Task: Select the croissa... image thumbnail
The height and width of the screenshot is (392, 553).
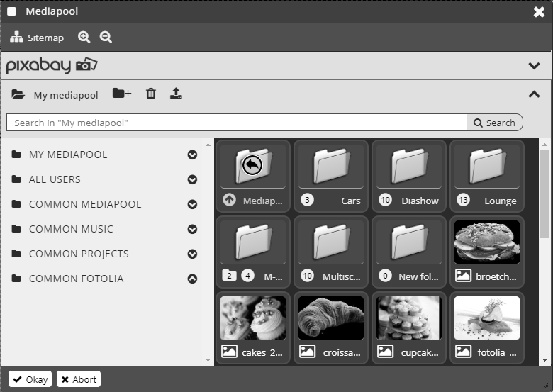Action: [331, 318]
